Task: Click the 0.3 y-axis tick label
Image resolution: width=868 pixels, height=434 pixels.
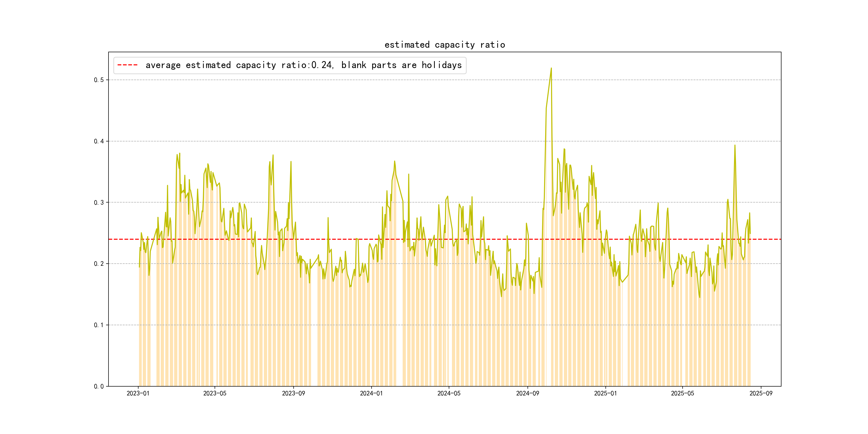Action: click(99, 203)
